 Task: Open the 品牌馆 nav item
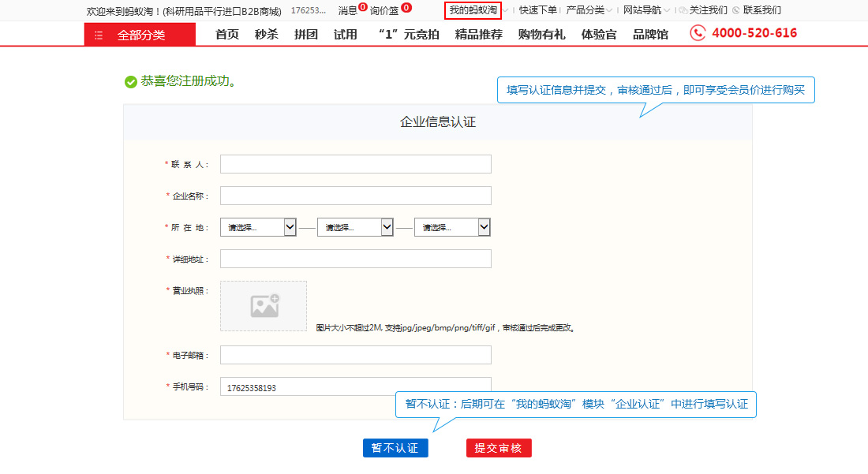click(x=650, y=34)
